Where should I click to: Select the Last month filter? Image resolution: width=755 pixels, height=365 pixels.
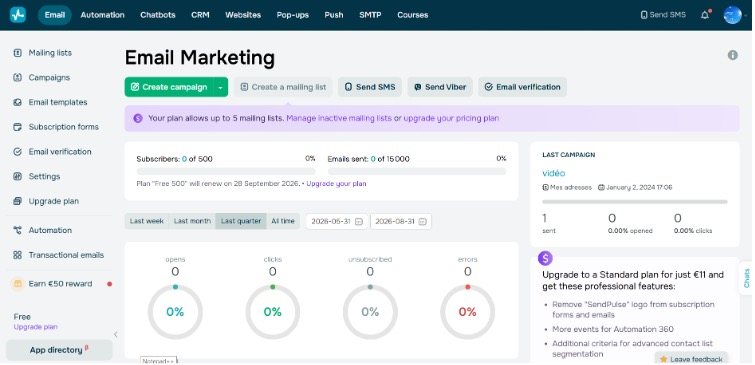click(192, 221)
